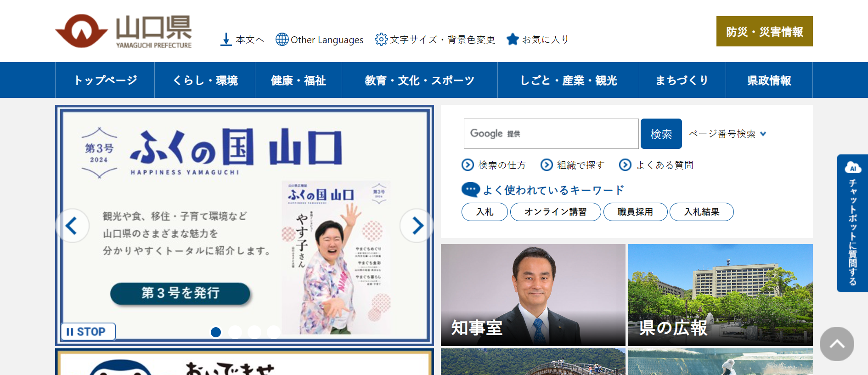Open the チャットボットに質問する side tab
Viewport: 868px width, 375px height.
click(x=852, y=223)
